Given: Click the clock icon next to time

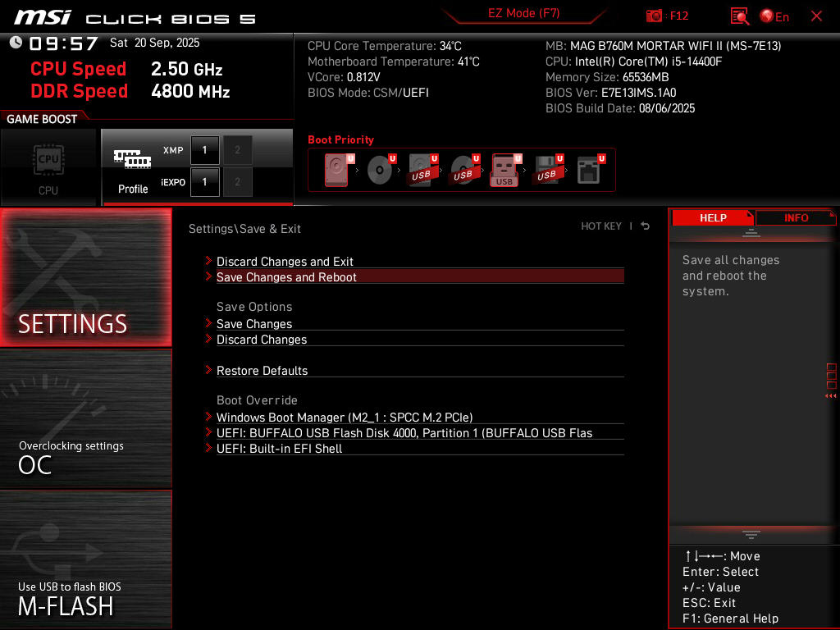Looking at the screenshot, I should (16, 43).
